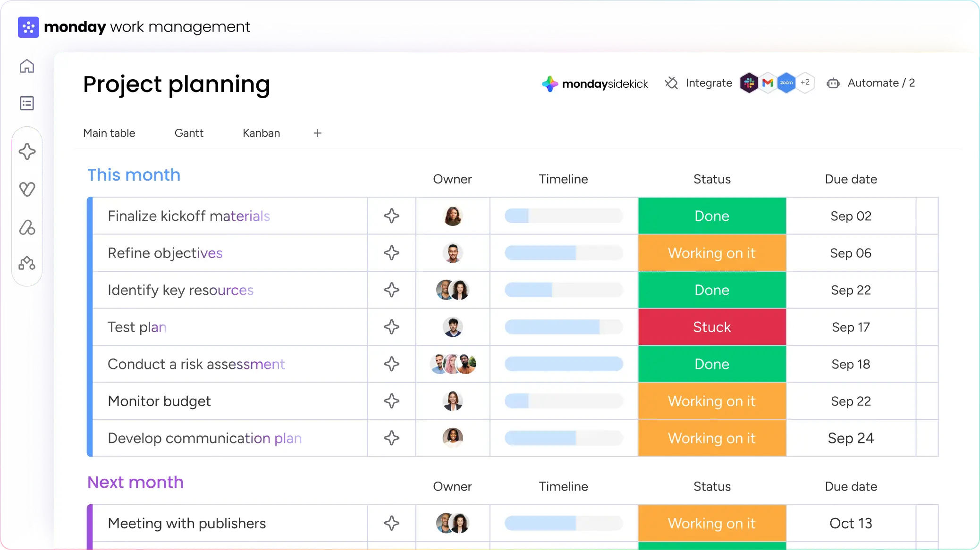This screenshot has height=550, width=980.
Task: Open the Zoom integration icon
Action: coord(786,83)
